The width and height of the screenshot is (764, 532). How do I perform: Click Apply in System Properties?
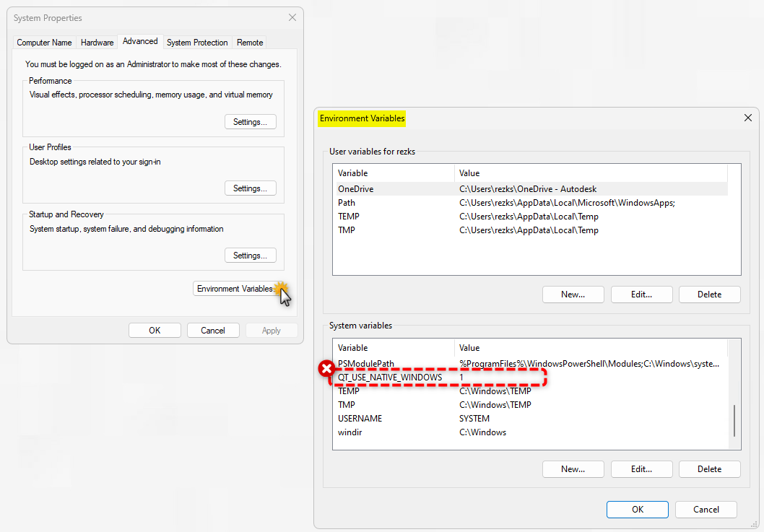(x=272, y=331)
